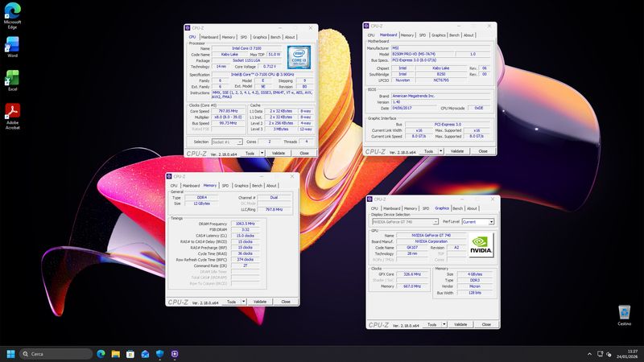Click 'American Megatrends Inc.' BIOS brand
This screenshot has width=644, height=362.
(x=440, y=96)
